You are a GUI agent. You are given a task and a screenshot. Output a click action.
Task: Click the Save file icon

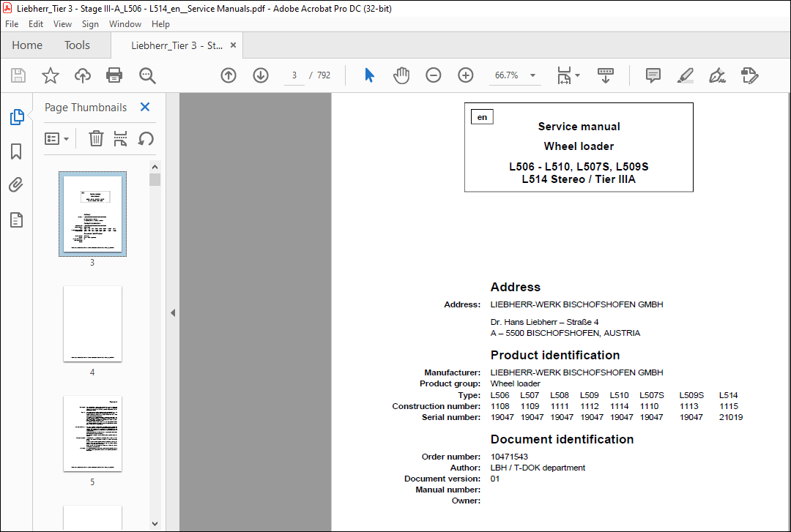click(x=18, y=75)
